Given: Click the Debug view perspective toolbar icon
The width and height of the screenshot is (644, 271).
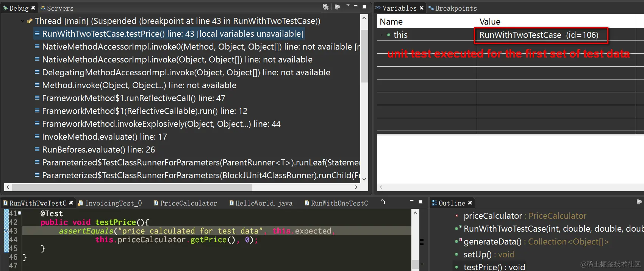Looking at the screenshot, I should (337, 7).
